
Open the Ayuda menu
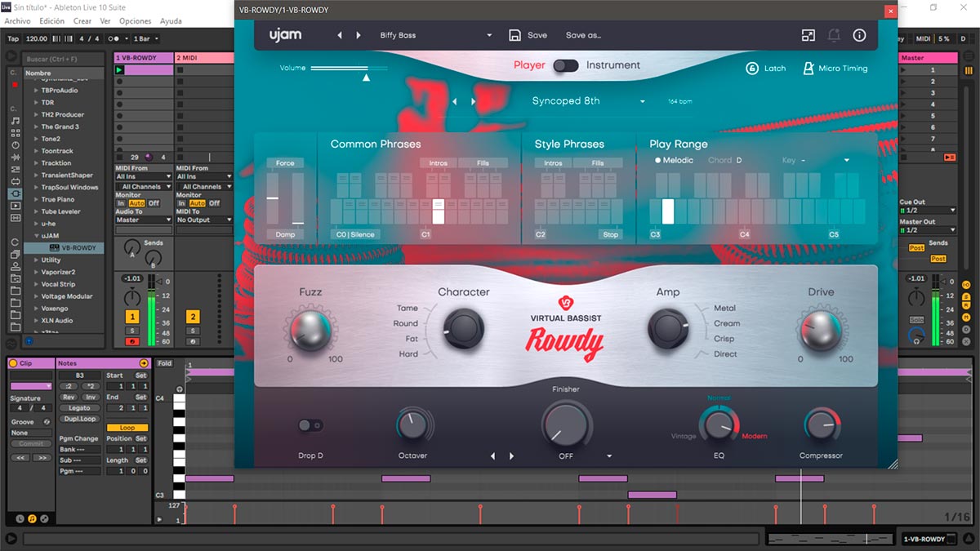click(x=171, y=21)
